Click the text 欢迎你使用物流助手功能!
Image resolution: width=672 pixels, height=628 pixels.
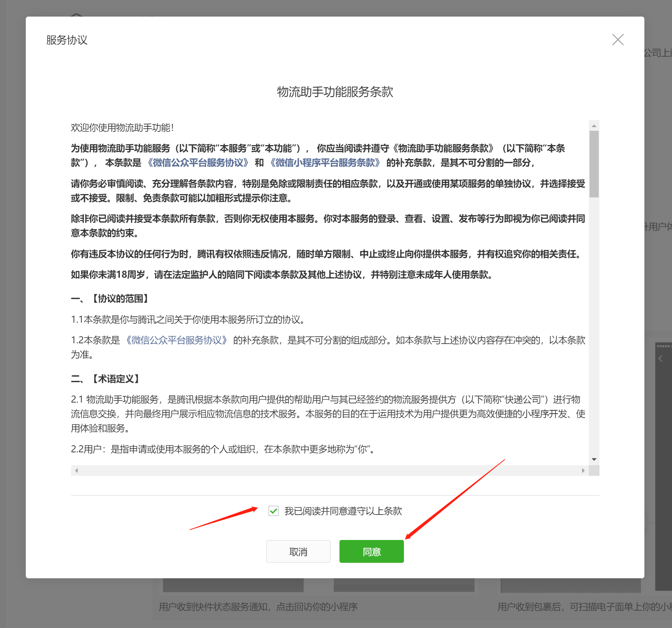122,128
